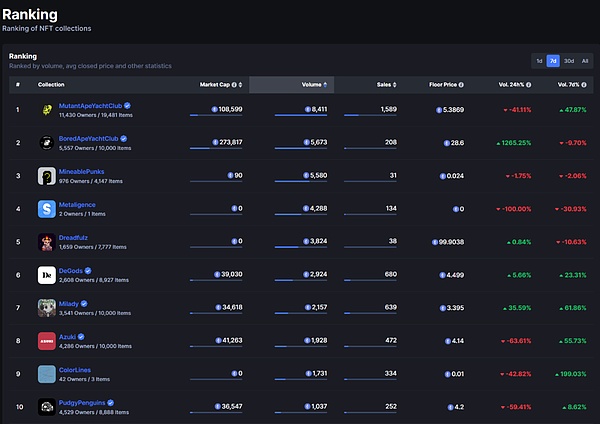Image resolution: width=600 pixels, height=424 pixels.
Task: Open the MineablePunks collection thumbnail
Action: pos(47,176)
